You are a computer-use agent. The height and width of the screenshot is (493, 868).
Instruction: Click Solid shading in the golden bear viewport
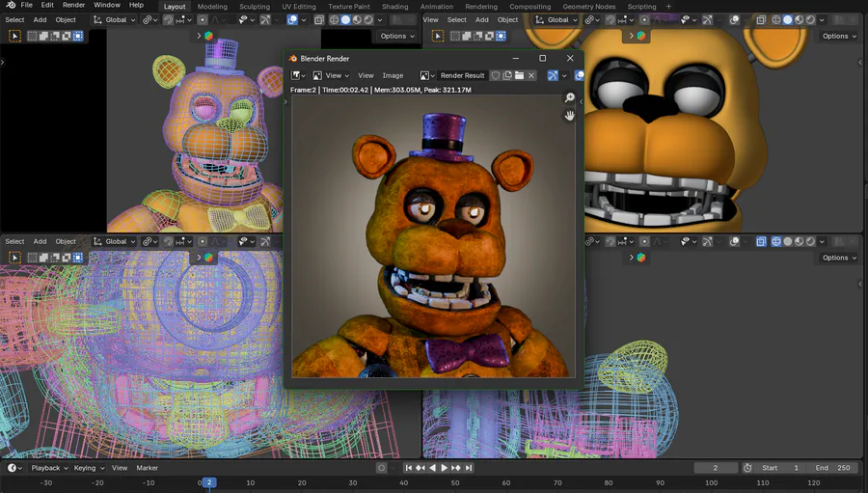pos(788,20)
